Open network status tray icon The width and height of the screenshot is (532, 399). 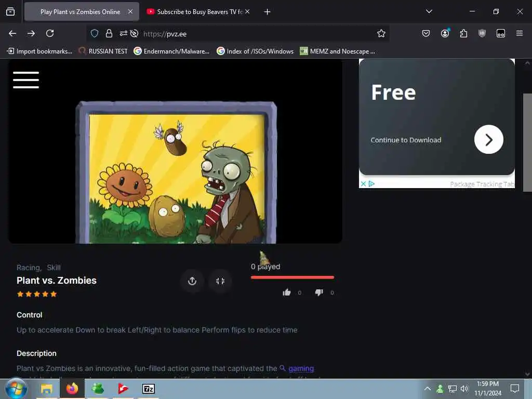click(453, 389)
